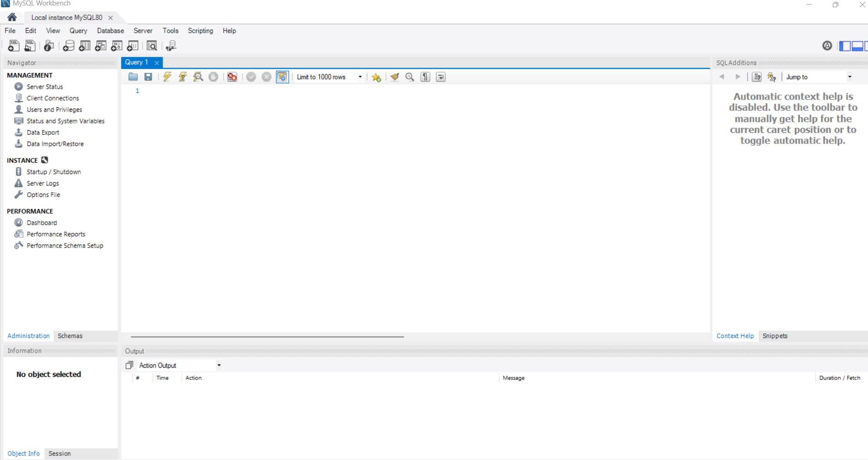Open Server Status in Navigator
Viewport: 868px width, 460px height.
pyautogui.click(x=45, y=87)
